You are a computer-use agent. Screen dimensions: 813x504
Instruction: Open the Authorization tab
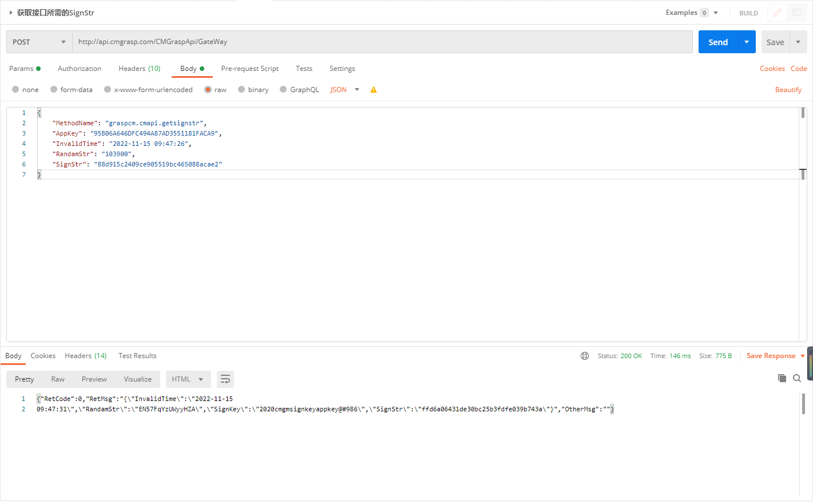[x=80, y=69]
